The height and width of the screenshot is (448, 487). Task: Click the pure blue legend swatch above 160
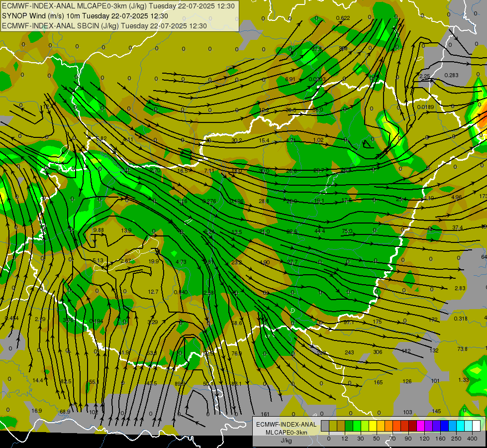(445, 426)
